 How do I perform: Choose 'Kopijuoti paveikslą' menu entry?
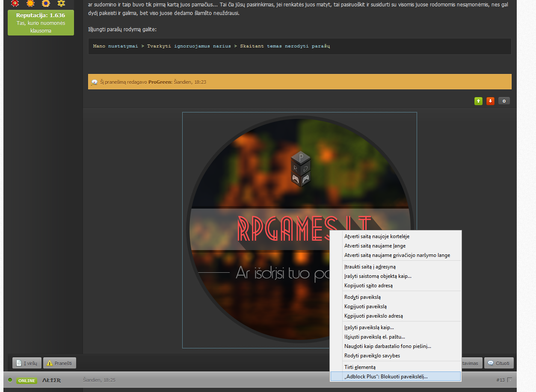point(396,306)
